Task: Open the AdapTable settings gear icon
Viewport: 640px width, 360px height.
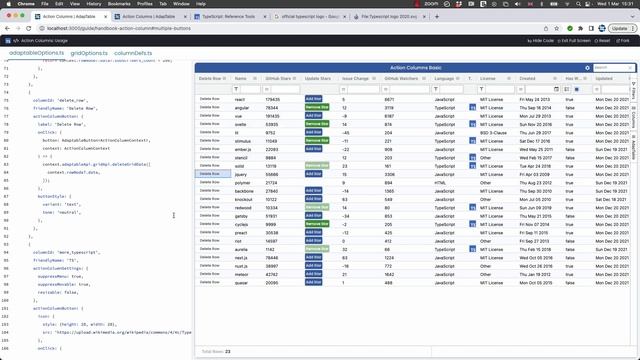Action: [x=587, y=68]
